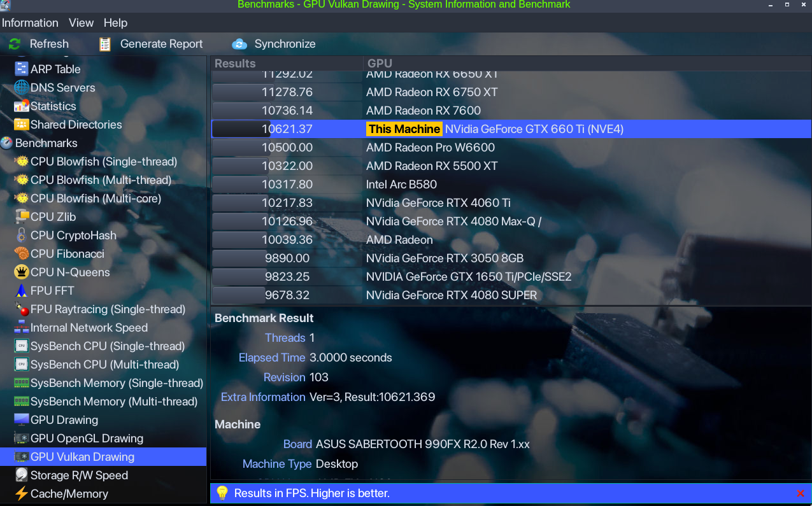Click the CPU N-Queens crown icon
This screenshot has width=812, height=506.
pyautogui.click(x=22, y=272)
